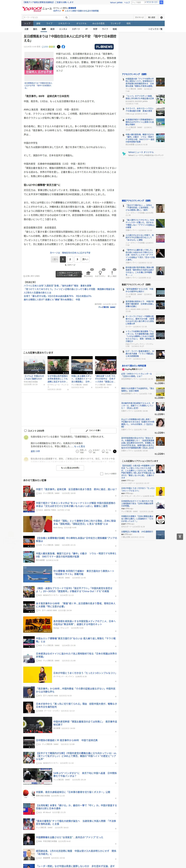Click the back-to-top arrow button
The image size is (186, 868).
(180, 536)
